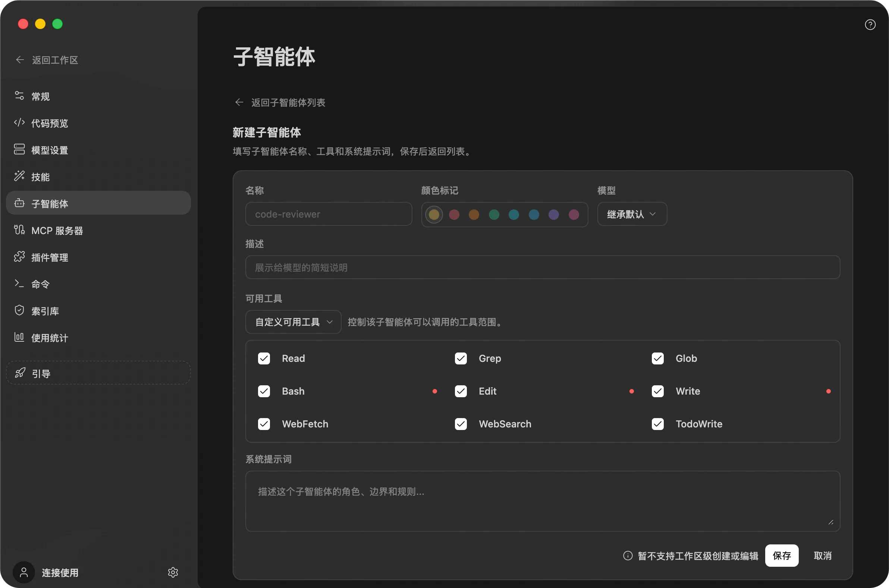This screenshot has height=588, width=889.
Task: Toggle the Edit tool checkbox
Action: (x=461, y=392)
